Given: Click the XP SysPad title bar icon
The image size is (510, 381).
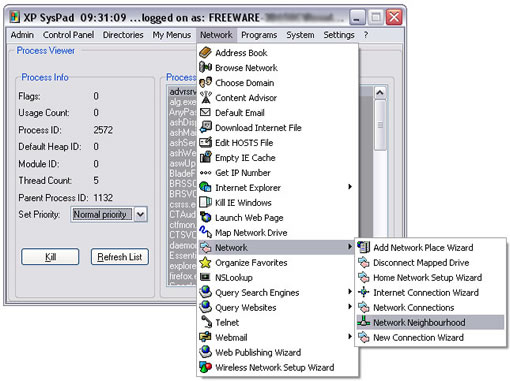Looking at the screenshot, I should pos(15,17).
